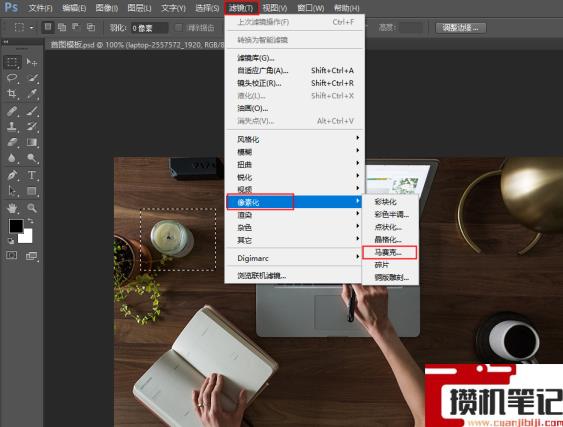The height and width of the screenshot is (427, 563).
Task: Select the Gradient tool
Action: tap(32, 142)
